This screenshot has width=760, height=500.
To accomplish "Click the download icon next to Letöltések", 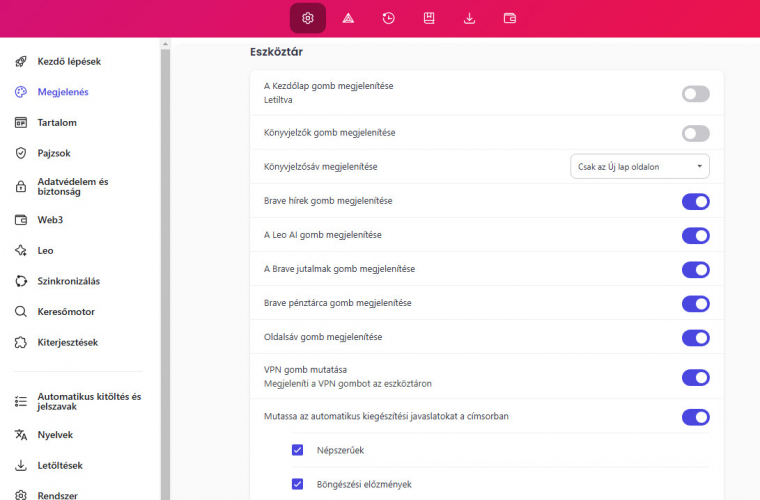I will click(21, 465).
